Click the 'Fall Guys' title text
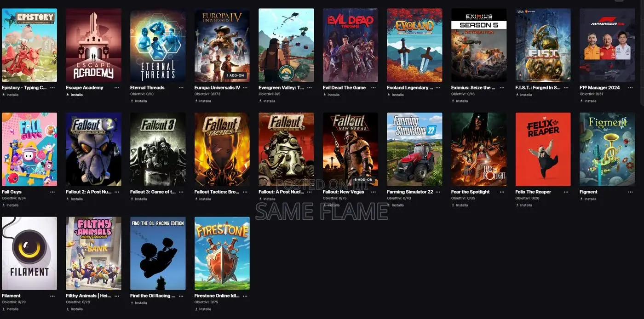 (x=11, y=192)
